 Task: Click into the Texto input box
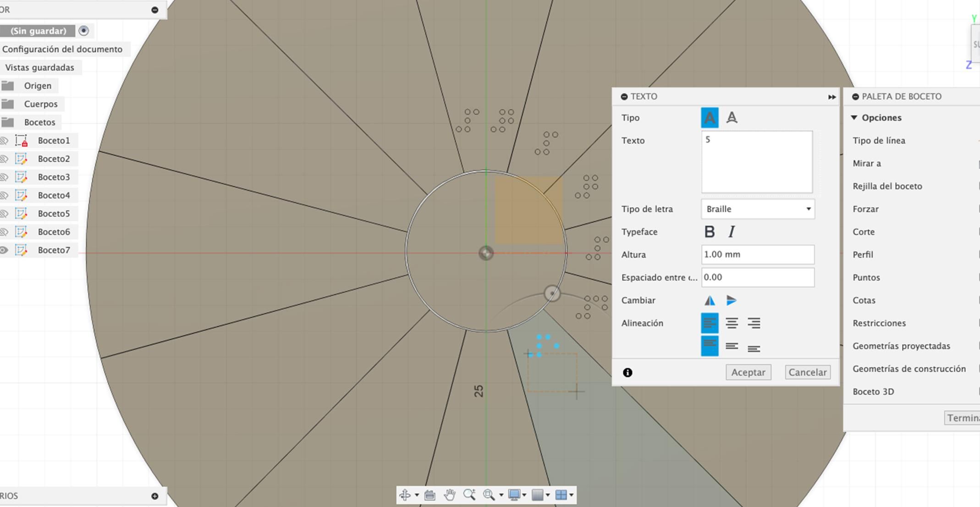point(757,162)
